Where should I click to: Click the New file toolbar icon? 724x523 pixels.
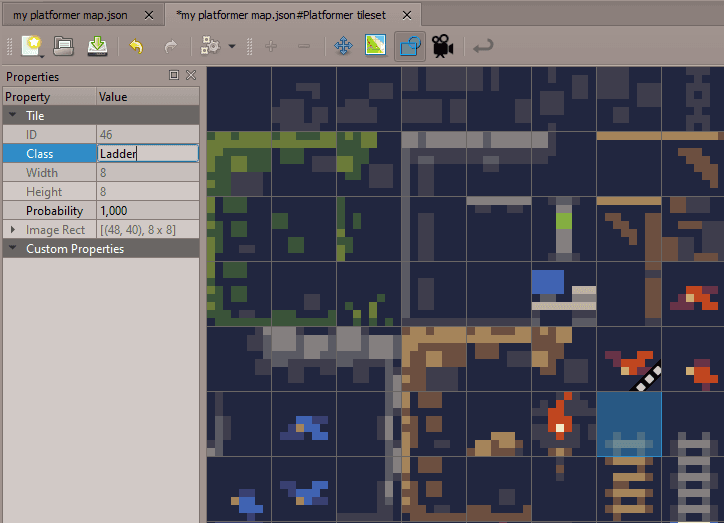coord(33,46)
